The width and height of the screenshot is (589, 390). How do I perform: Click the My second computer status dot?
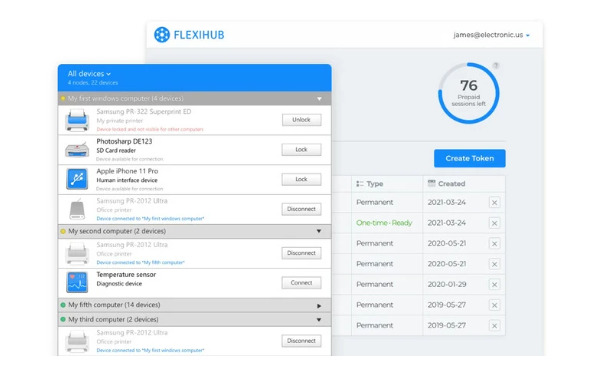[x=63, y=231]
